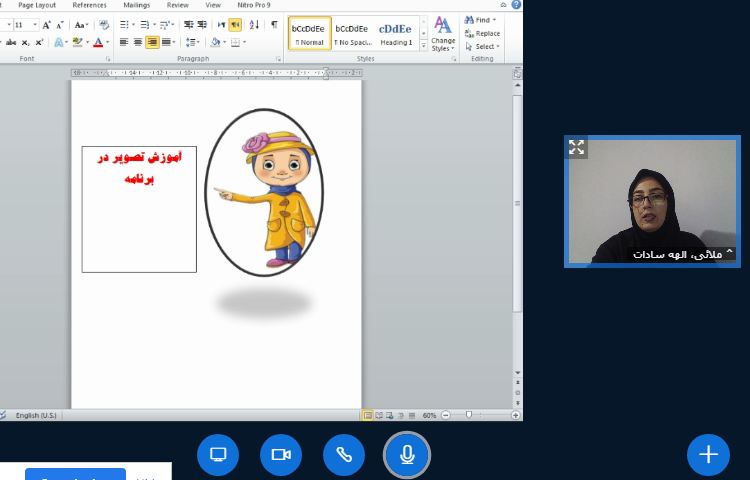Align text to the left

point(124,43)
